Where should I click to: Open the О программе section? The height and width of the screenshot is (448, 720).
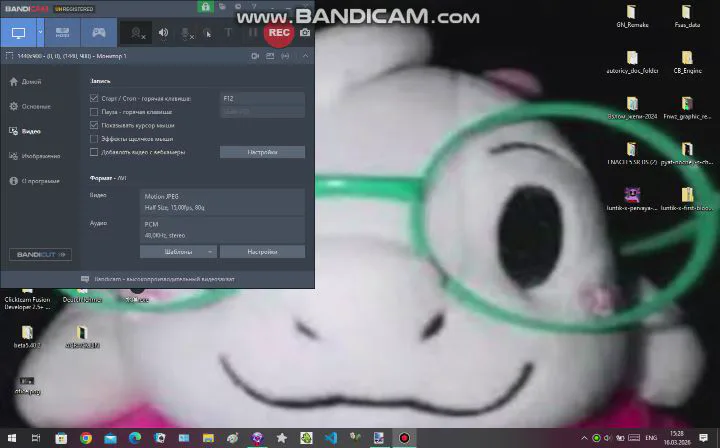[34, 181]
